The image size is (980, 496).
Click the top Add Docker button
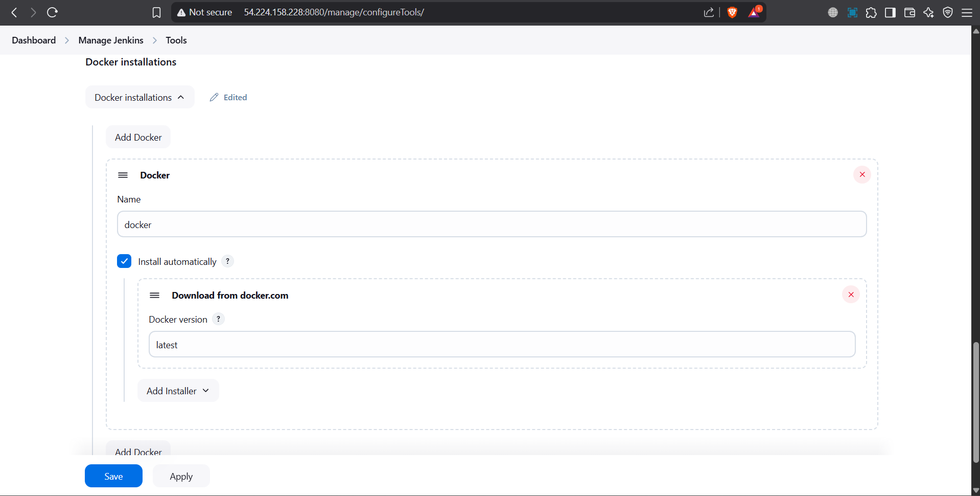(138, 137)
